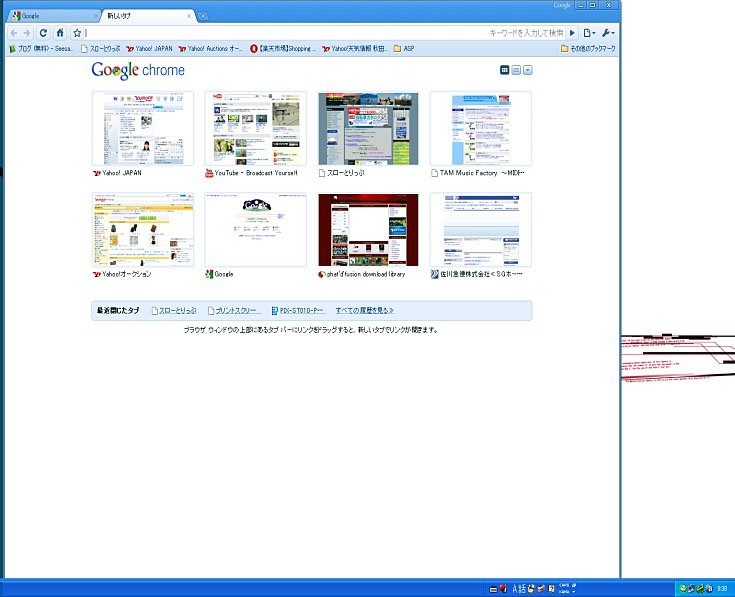Close the 新しいタブ tab

pyautogui.click(x=189, y=16)
